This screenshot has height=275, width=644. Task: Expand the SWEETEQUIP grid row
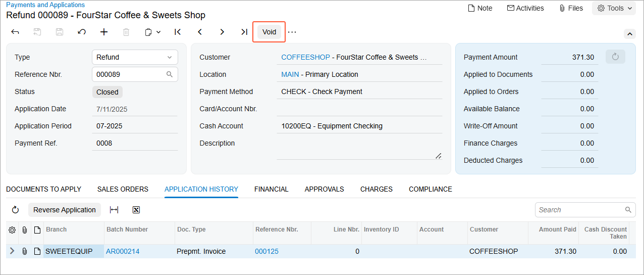(12, 251)
